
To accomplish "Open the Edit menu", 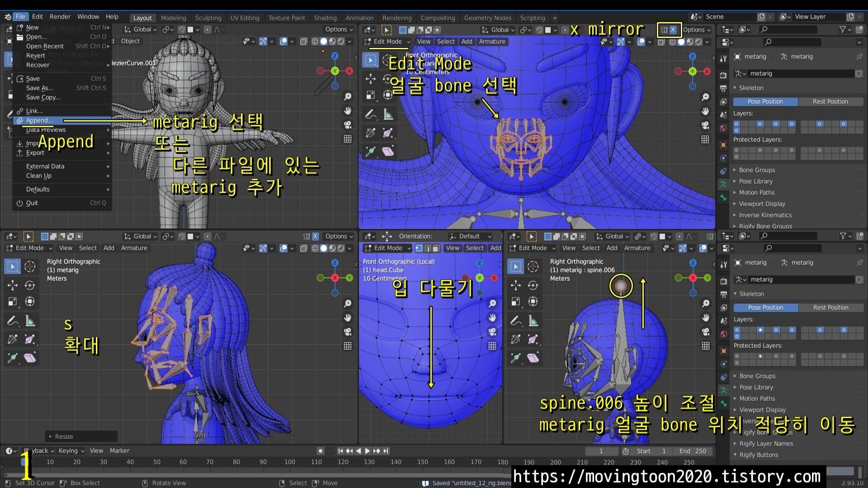I will point(38,17).
